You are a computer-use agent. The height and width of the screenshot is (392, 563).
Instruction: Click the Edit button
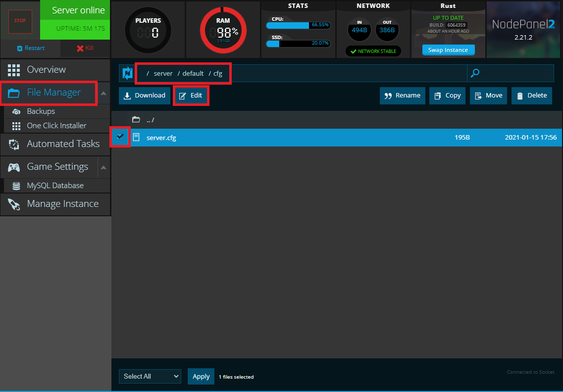point(191,96)
